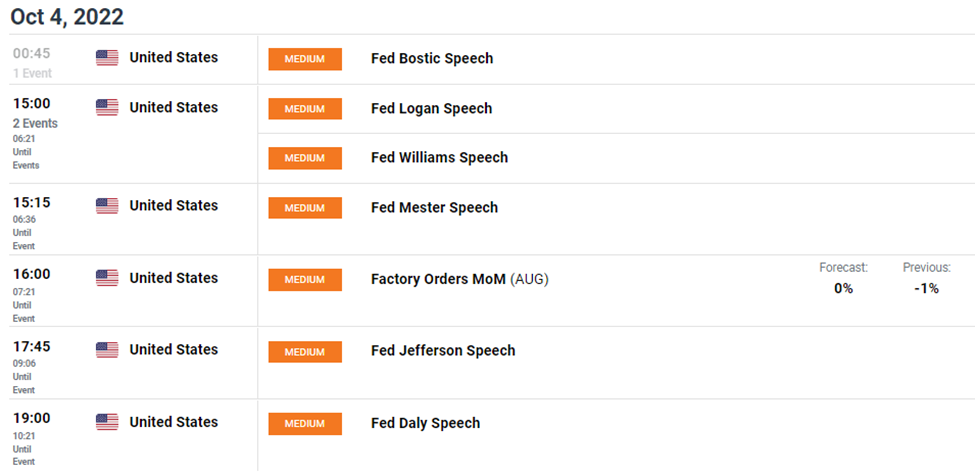Click the Oct 4, 2022 date heading

pyautogui.click(x=67, y=17)
